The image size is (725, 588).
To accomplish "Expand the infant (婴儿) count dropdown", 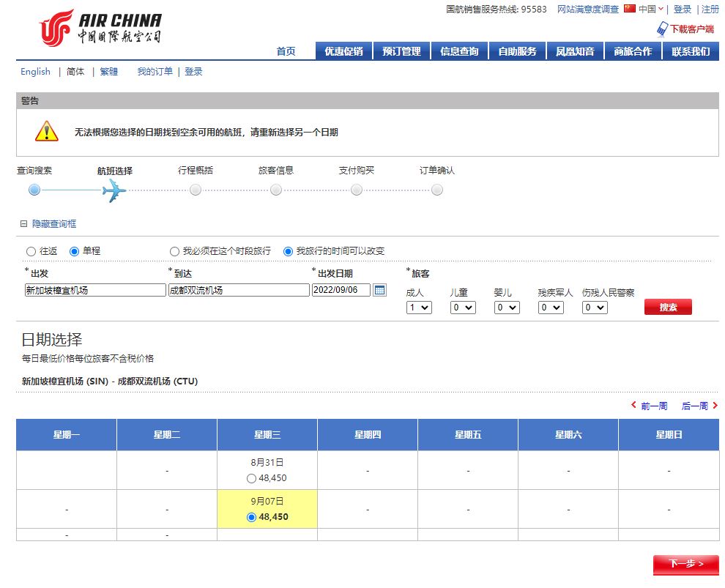I will tap(507, 308).
